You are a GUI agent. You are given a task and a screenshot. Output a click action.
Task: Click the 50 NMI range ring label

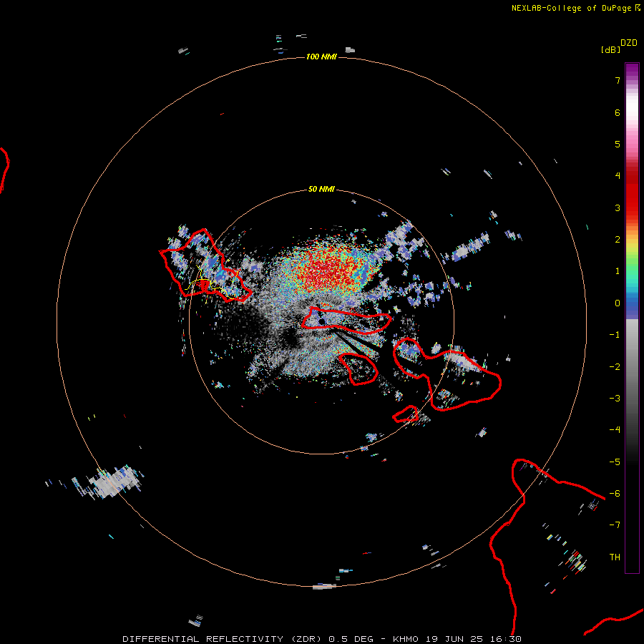click(x=321, y=190)
